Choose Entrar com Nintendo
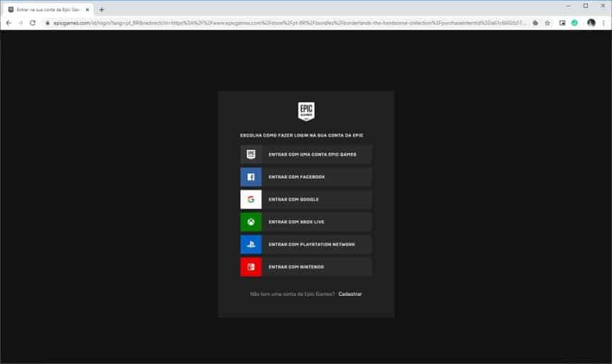Viewport: 612px width, 364px height. tap(306, 267)
